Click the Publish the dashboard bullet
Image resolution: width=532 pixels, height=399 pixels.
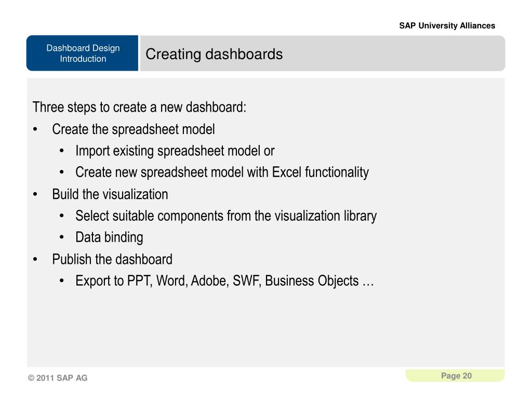click(112, 259)
